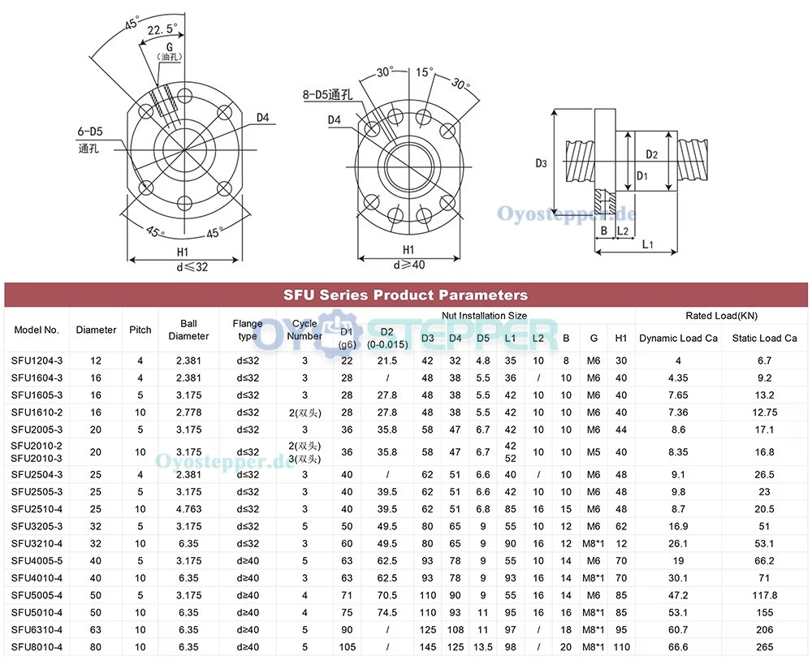Select the SFU1204-3 model row label

(37, 360)
